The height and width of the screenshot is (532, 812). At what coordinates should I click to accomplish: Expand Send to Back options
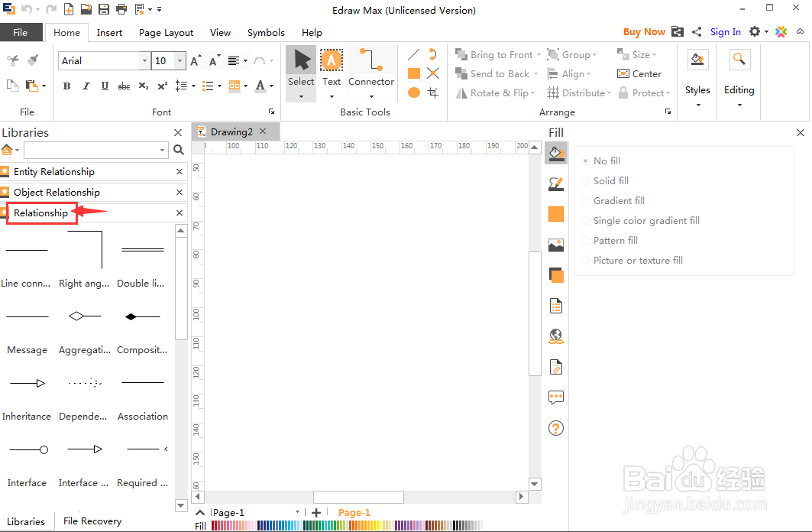click(535, 74)
